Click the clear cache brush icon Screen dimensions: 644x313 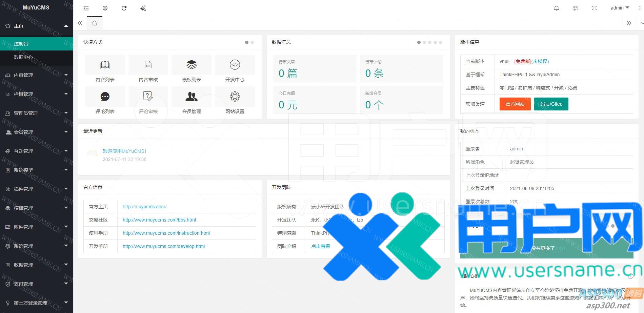coord(143,8)
